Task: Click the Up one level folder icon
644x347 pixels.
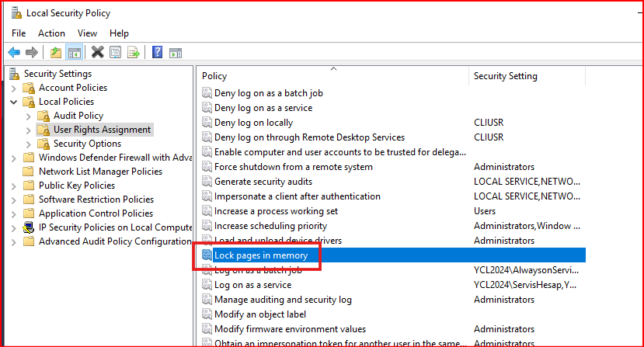Action: point(55,53)
